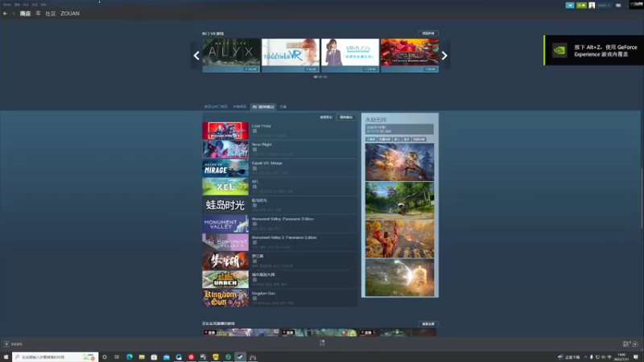Image resolution: width=644 pixels, height=362 pixels.
Task: Open the downloads status at bottom center
Action: coord(322,343)
